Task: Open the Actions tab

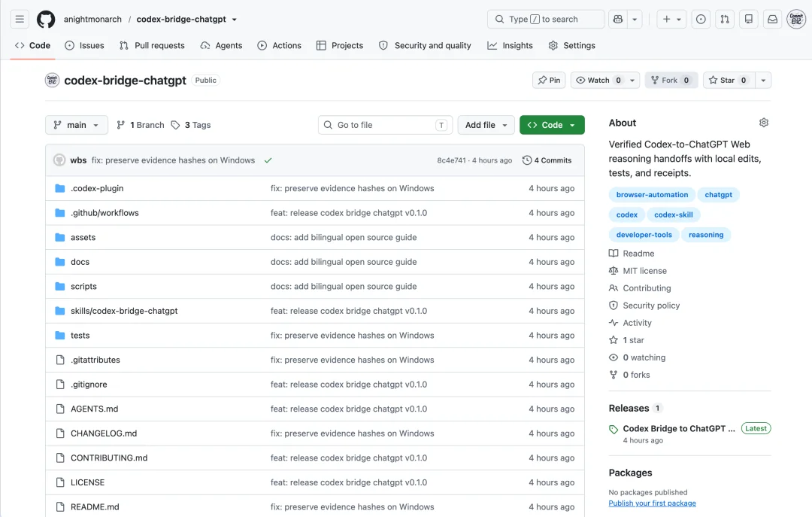Action: coord(279,46)
